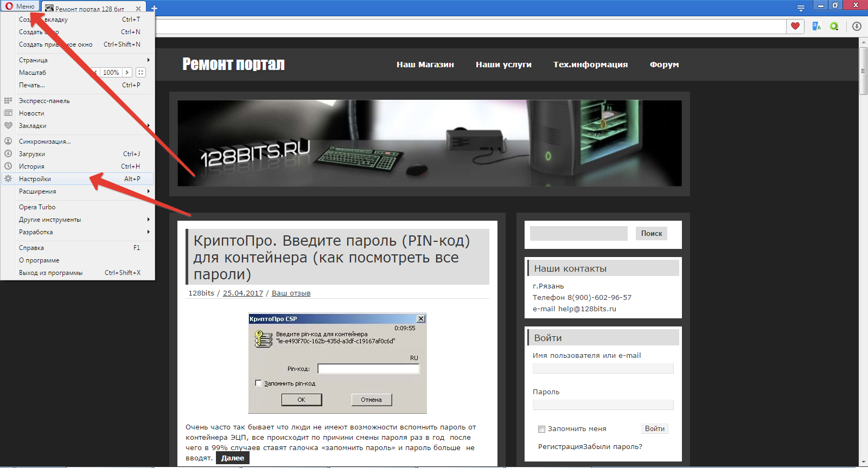Image resolution: width=868 pixels, height=468 pixels.
Task: Open the КриптоПро article title
Action: click(x=331, y=257)
